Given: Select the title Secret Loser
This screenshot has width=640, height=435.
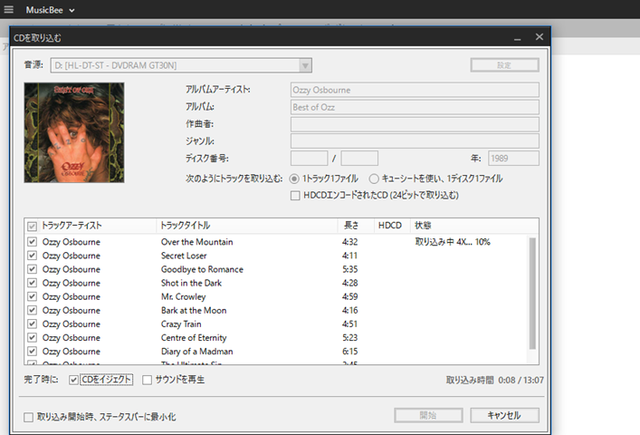Looking at the screenshot, I should pos(184,255).
